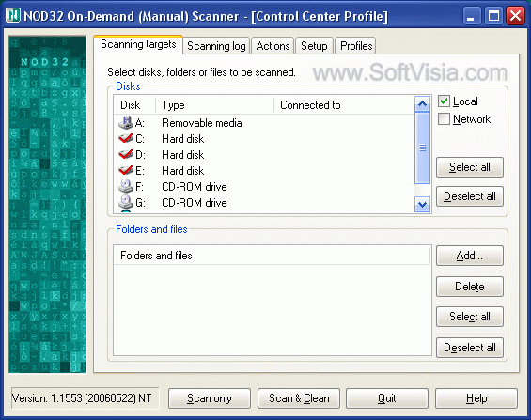Click the Folders and files column header
531x420 pixels.
(272, 256)
